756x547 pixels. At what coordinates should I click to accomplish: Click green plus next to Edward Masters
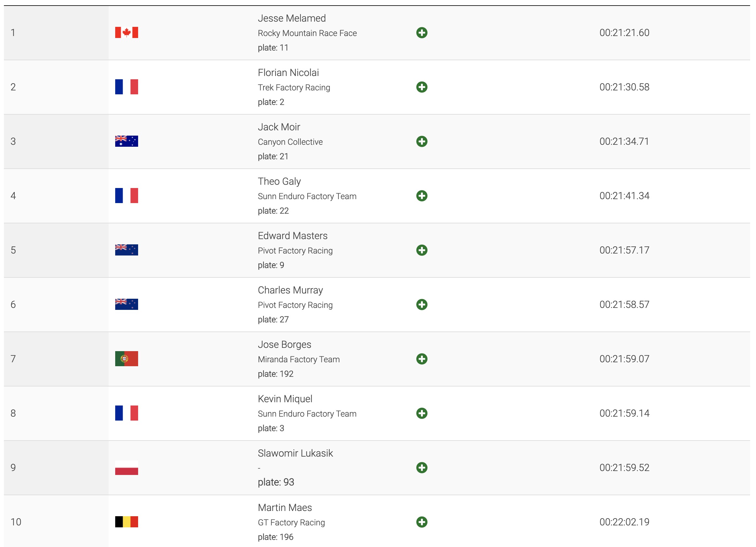pyautogui.click(x=422, y=250)
